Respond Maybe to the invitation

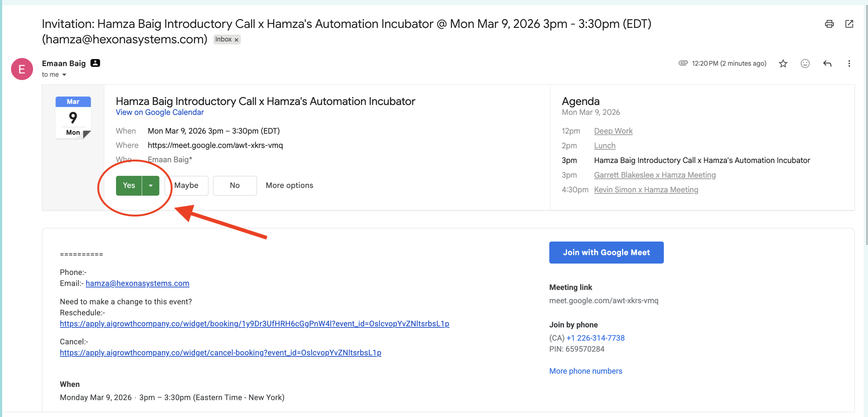[187, 186]
